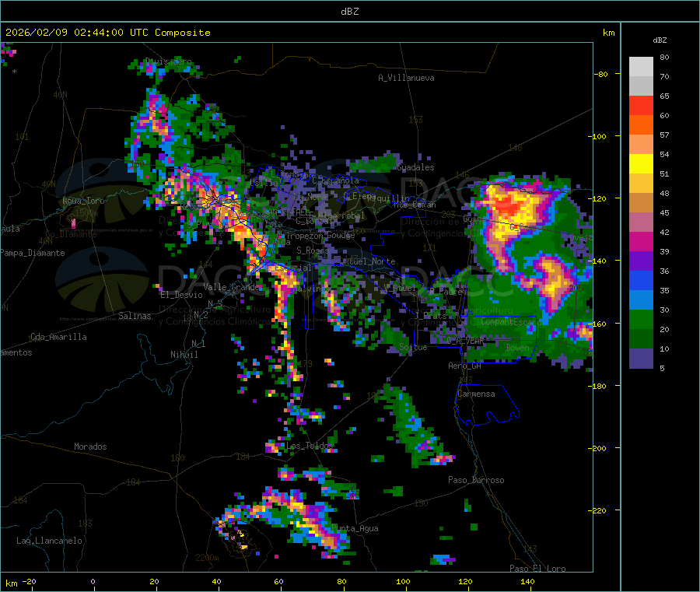
Task: Click the 'km' label at bottom left axis
Action: tap(11, 583)
